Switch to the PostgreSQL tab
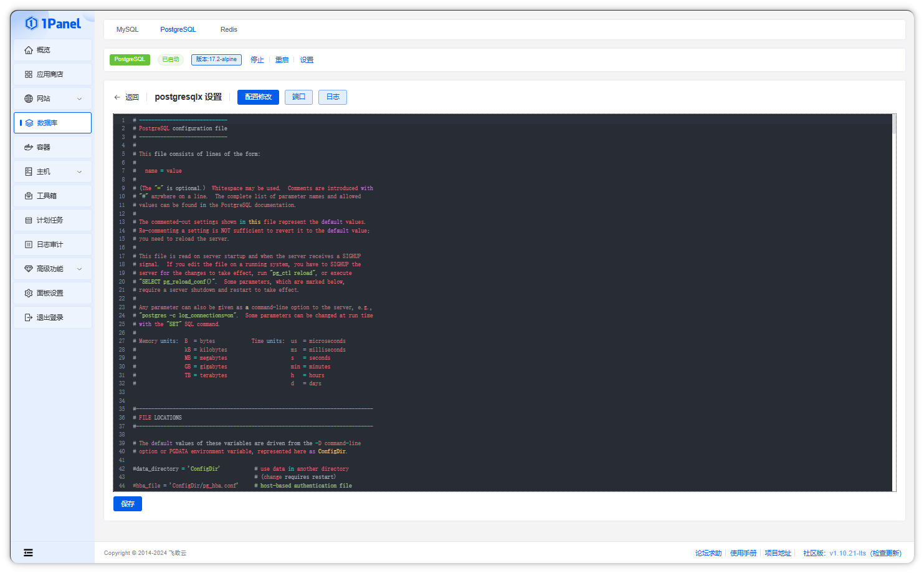 click(178, 29)
